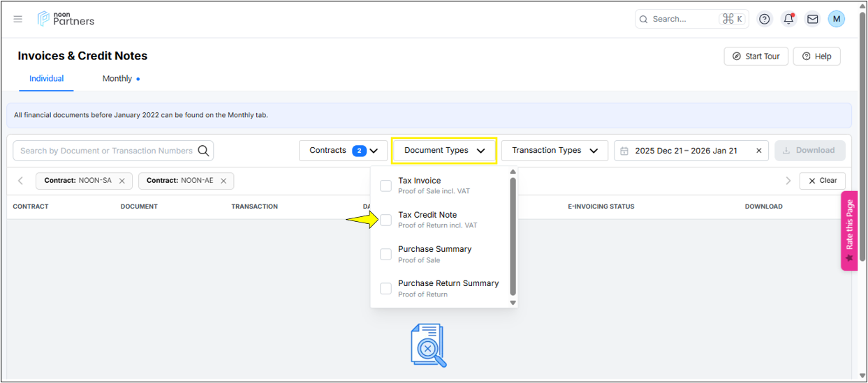Open the help question mark icon in header
The image size is (868, 383).
(765, 19)
